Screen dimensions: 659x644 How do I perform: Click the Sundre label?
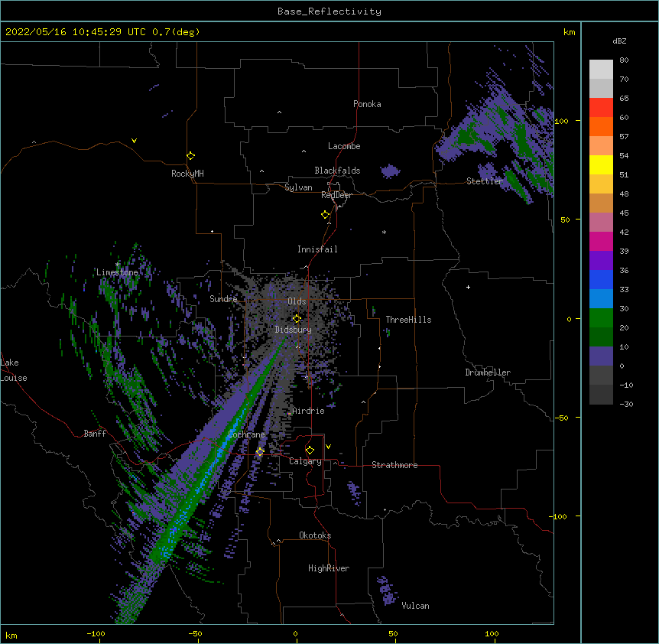(x=223, y=299)
